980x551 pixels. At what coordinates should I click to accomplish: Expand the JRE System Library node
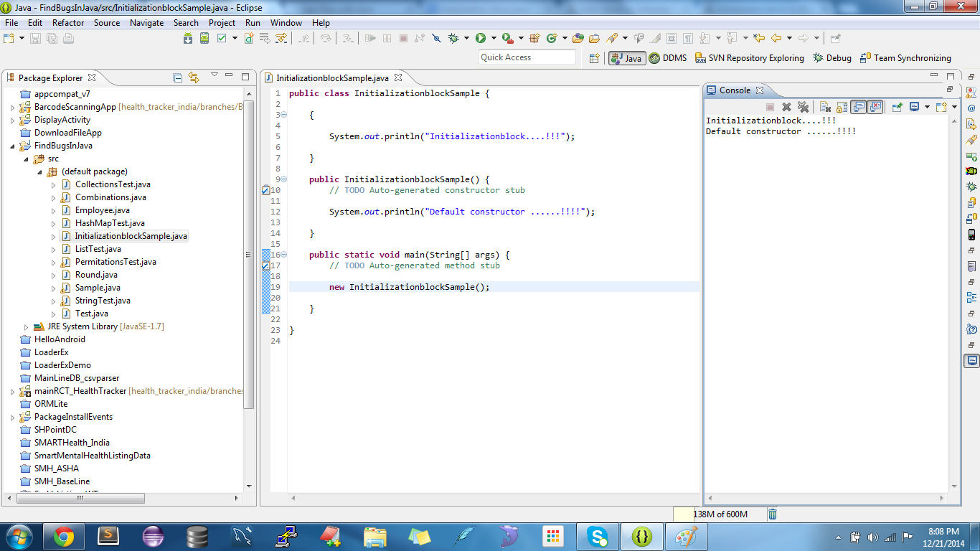[27, 326]
